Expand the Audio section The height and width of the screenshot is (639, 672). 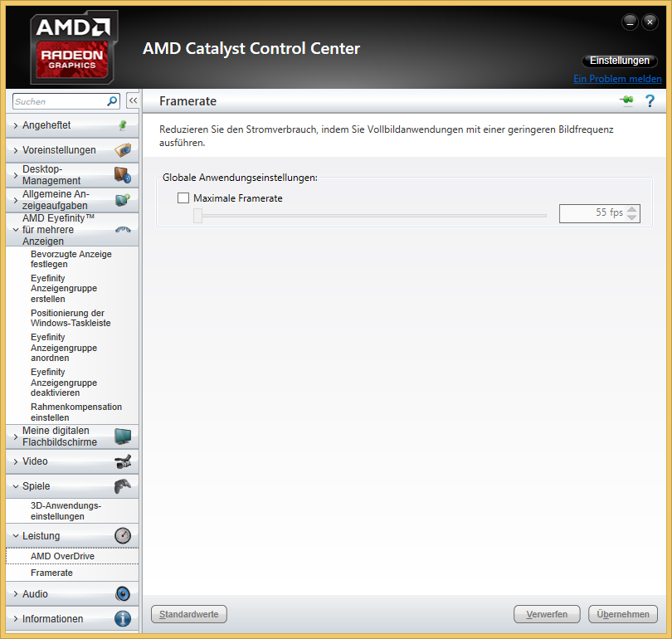[16, 594]
